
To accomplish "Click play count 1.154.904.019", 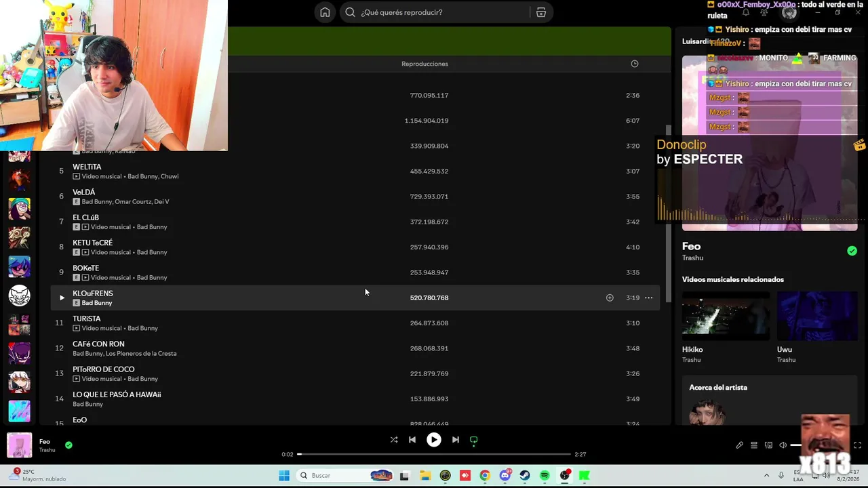I will pyautogui.click(x=427, y=121).
